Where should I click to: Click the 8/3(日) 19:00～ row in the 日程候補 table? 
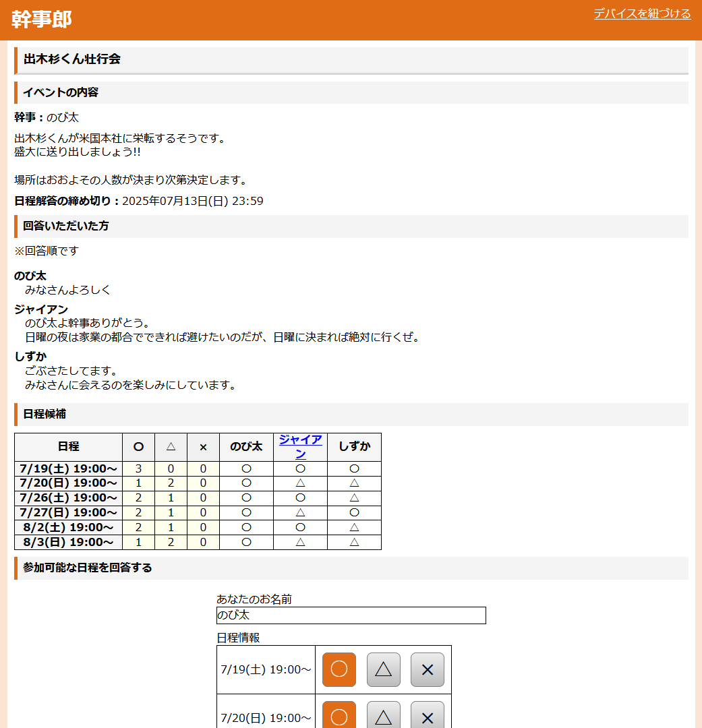68,542
